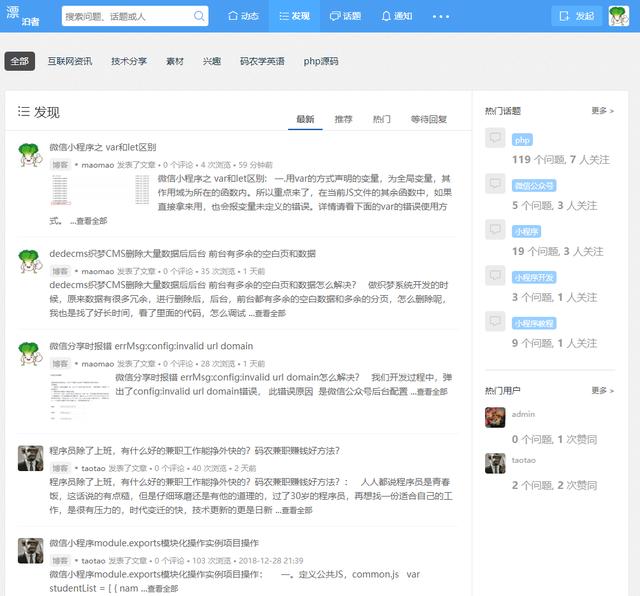
Task: Click 更多 beside 热门话题
Action: coord(602,111)
